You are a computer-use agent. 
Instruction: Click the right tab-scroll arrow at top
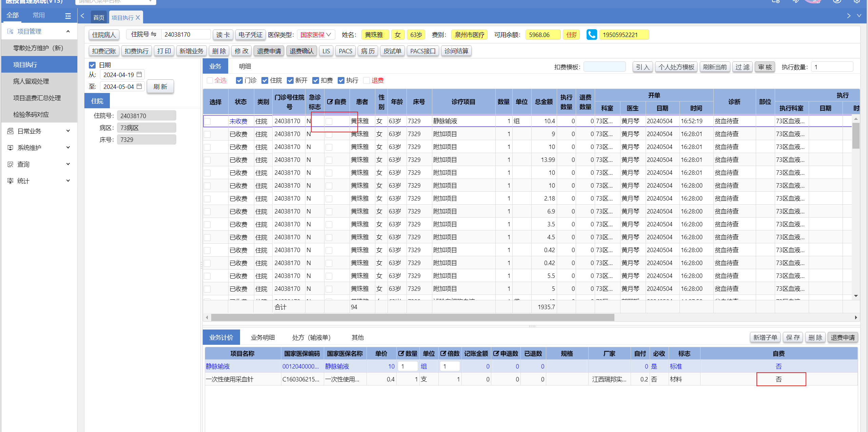[x=849, y=16]
